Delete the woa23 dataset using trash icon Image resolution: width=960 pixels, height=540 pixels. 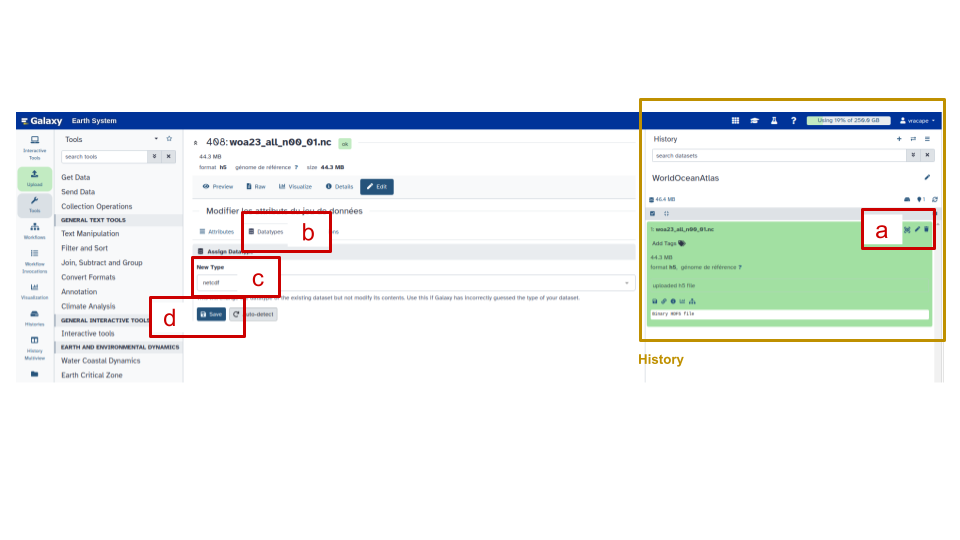click(926, 229)
